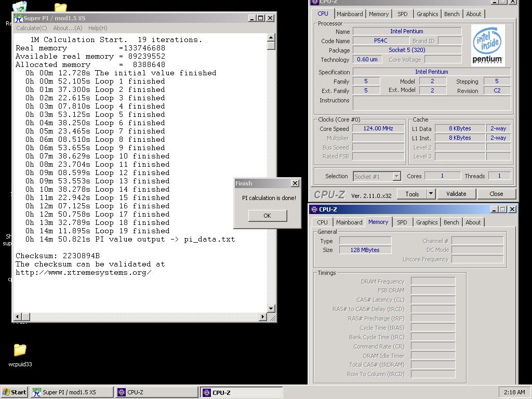Click the Revision C2 value
The image size is (532, 399).
[497, 90]
